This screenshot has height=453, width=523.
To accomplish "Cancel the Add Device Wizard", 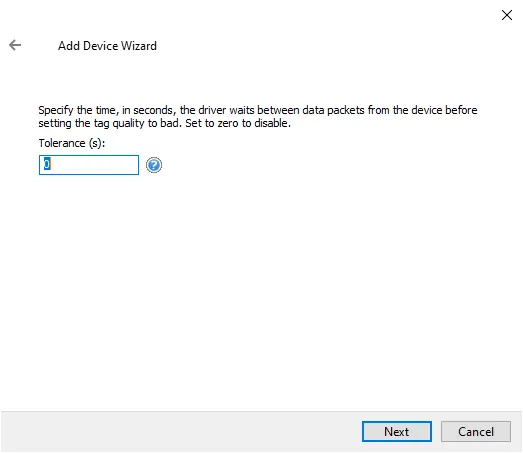I will point(476,431).
